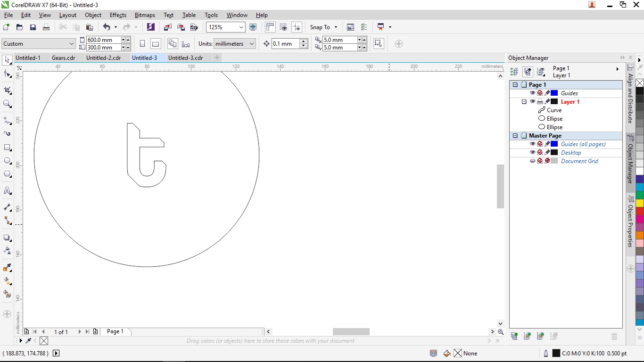Select the Shape tool in the toolbox
644x362 pixels.
tap(7, 74)
